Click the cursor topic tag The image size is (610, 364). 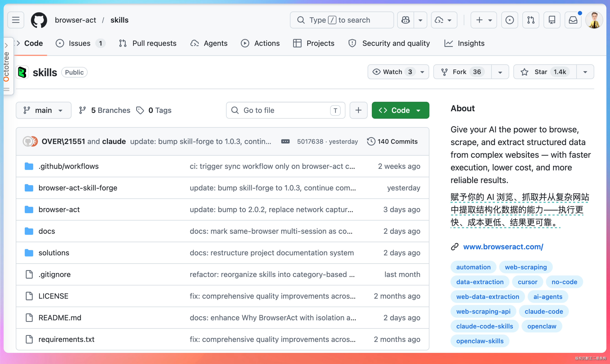click(528, 282)
